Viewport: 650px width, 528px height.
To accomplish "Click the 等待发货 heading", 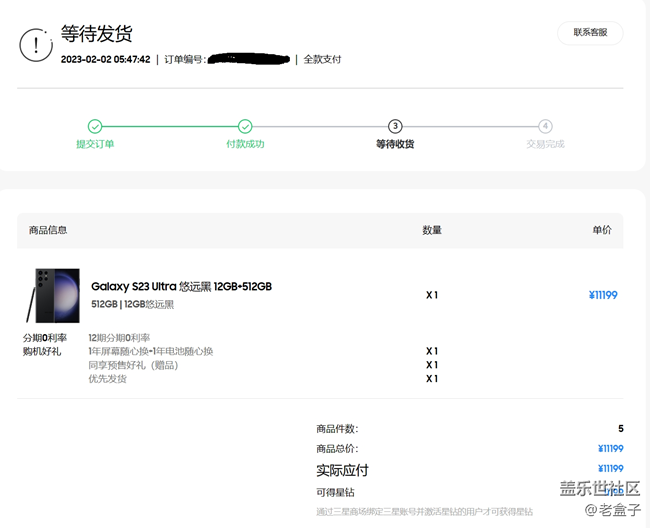I will tap(97, 34).
